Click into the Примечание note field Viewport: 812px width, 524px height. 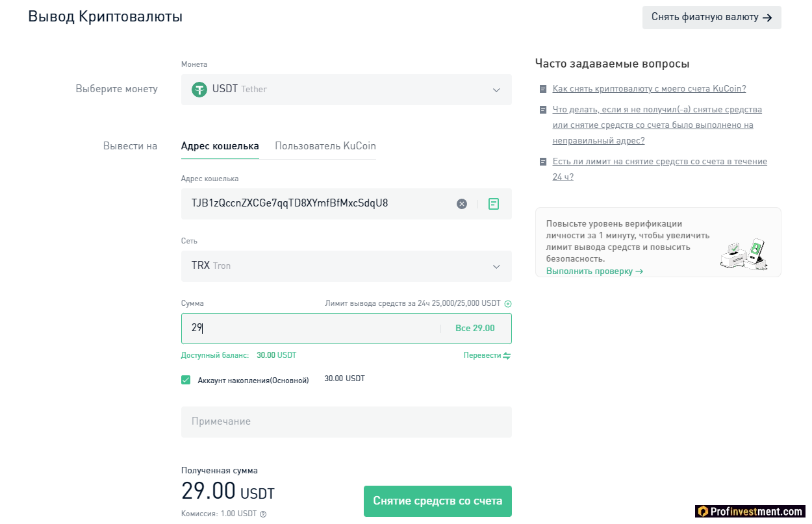346,422
